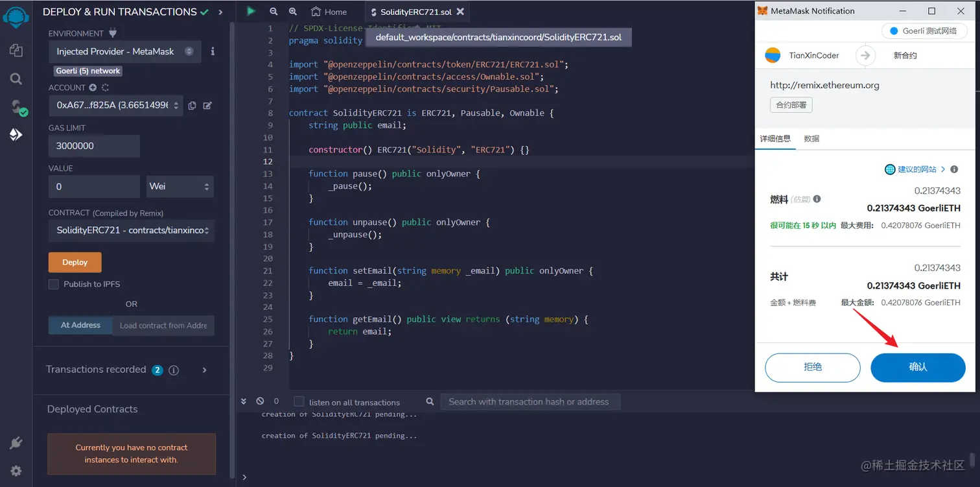
Task: Copy account address to clipboard
Action: [x=192, y=106]
